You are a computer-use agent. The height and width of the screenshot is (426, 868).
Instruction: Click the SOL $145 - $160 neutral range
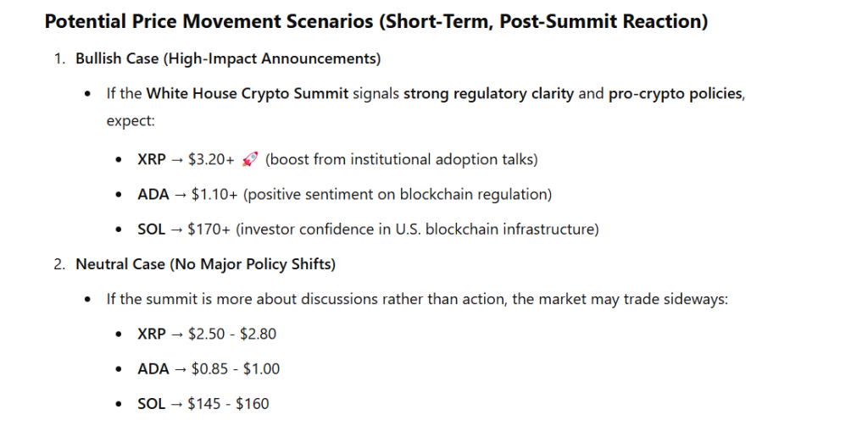(203, 404)
